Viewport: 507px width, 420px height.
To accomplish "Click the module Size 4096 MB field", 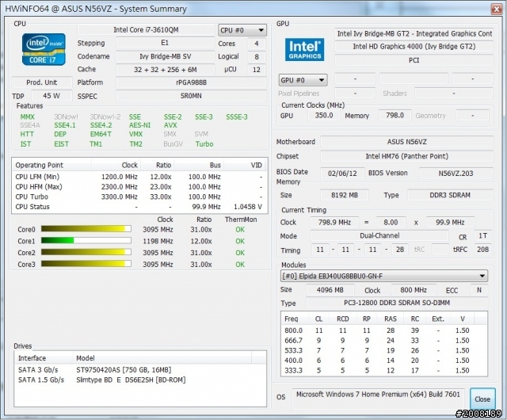I will (x=330, y=290).
